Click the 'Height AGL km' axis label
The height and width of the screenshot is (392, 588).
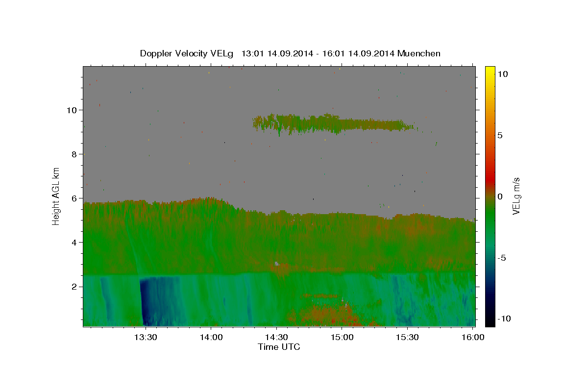tap(56, 196)
